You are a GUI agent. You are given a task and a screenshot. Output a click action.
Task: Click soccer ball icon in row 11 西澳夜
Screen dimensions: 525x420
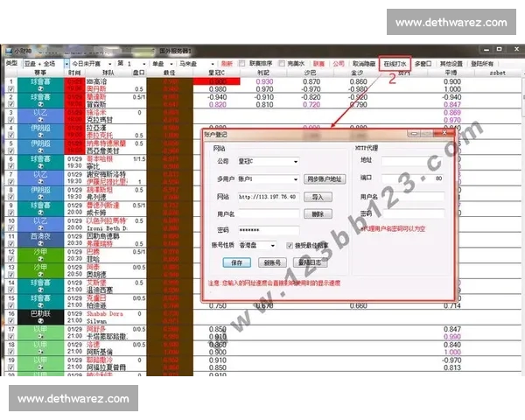[x=40, y=243]
